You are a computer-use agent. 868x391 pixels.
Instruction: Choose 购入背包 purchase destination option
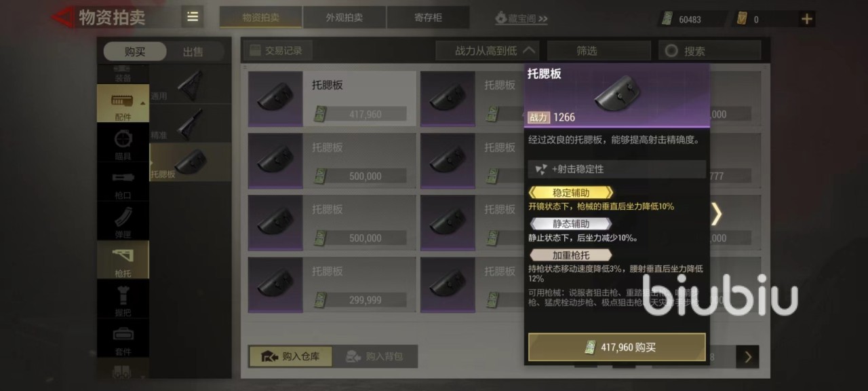[375, 356]
